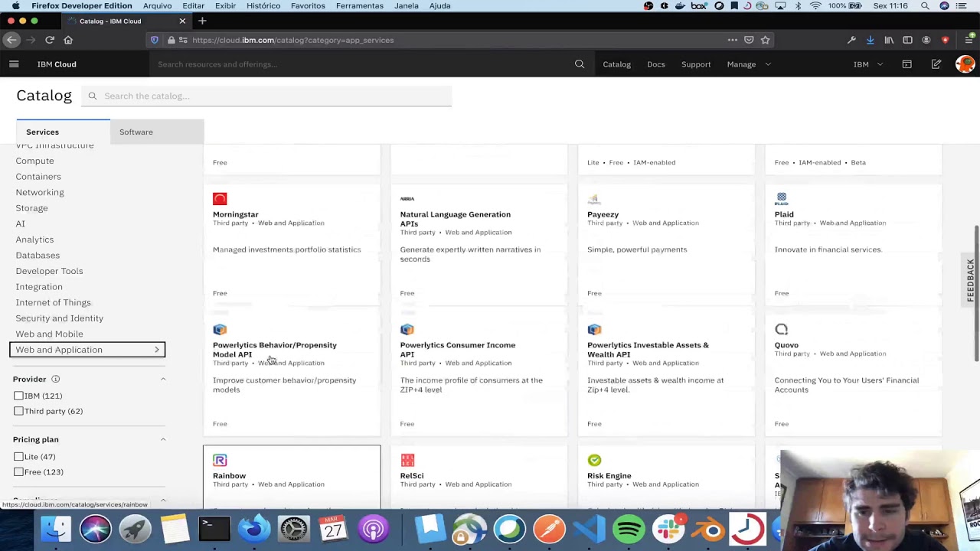
Task: Click the Feedback side button
Action: (x=971, y=280)
